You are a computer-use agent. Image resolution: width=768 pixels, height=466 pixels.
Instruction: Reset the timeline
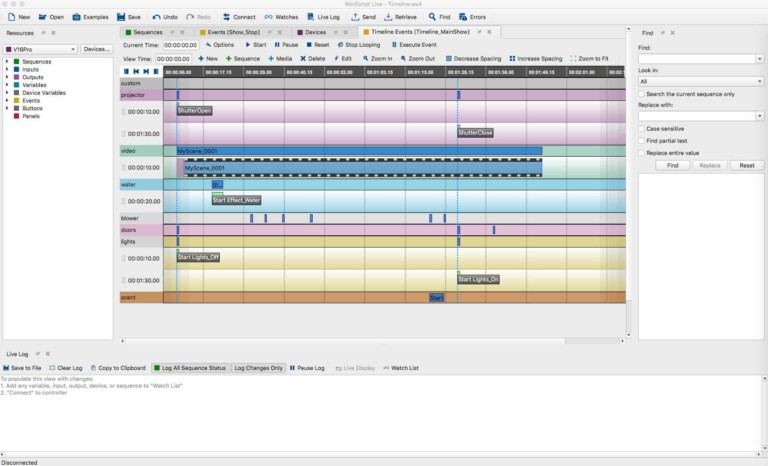[x=317, y=45]
